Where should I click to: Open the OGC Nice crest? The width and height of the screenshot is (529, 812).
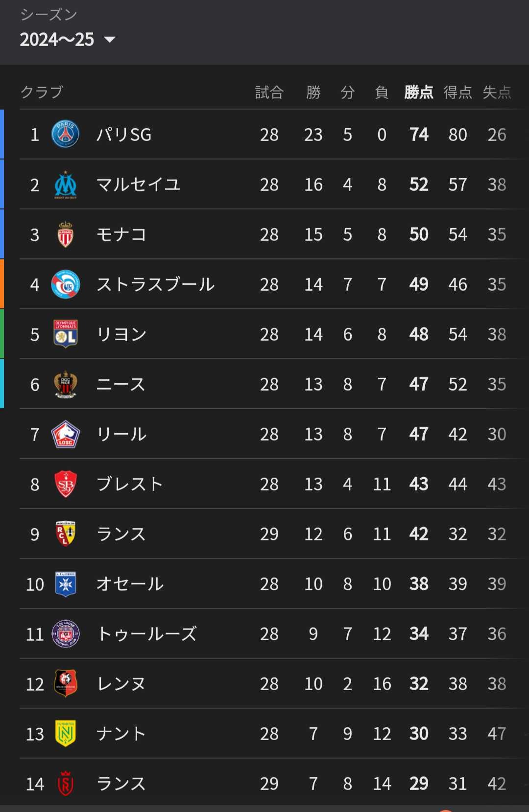pos(66,384)
